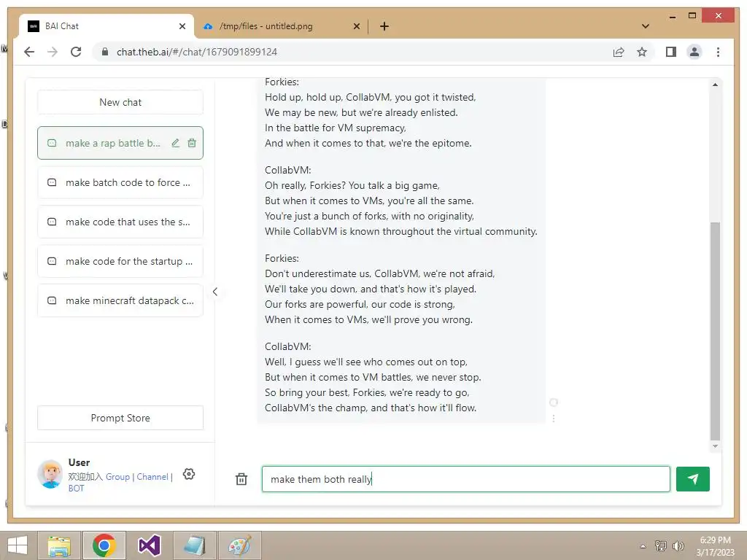The height and width of the screenshot is (560, 747).
Task: Go forward in browser history
Action: pos(53,52)
